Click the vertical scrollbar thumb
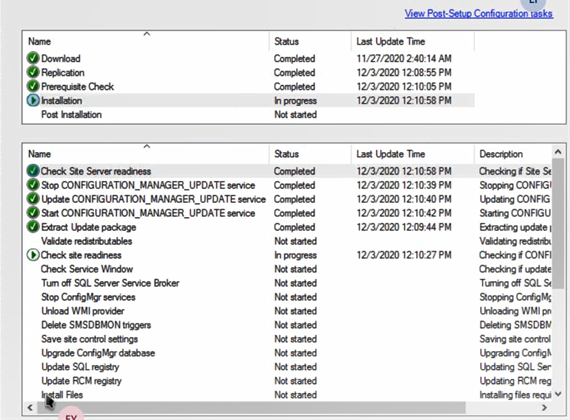 558,223
